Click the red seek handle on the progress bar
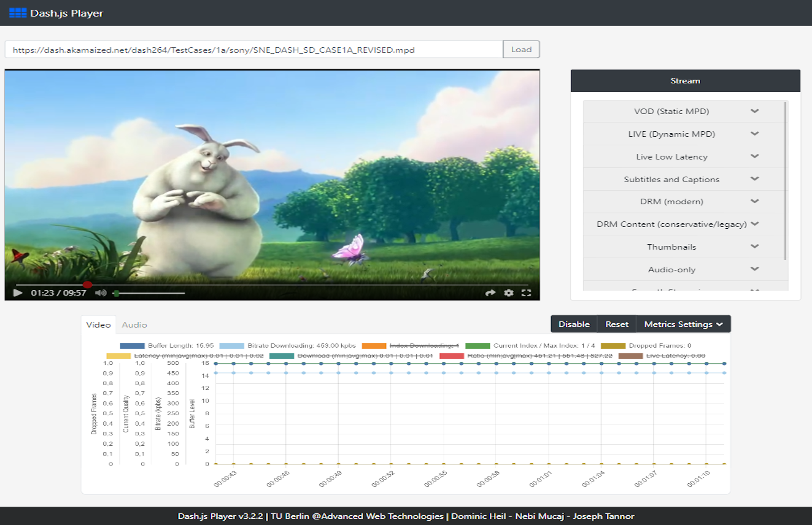 click(87, 285)
